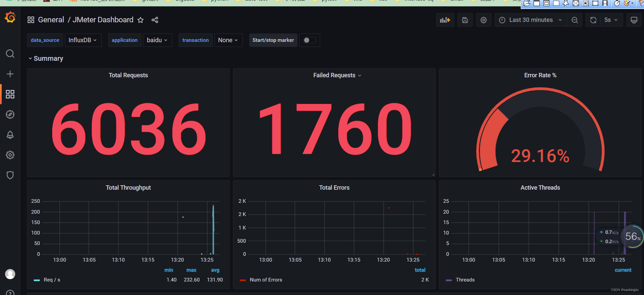Click the fixed region capture icon
The image size is (644, 295).
(595, 3)
